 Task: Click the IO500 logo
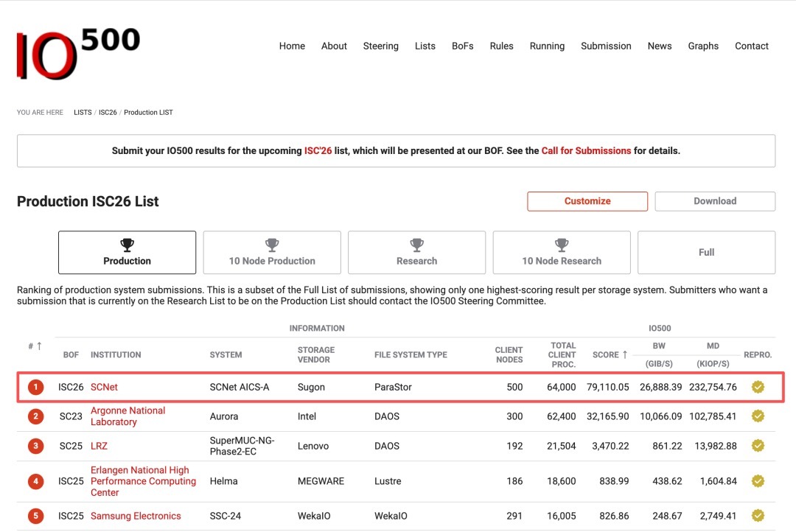coord(78,53)
